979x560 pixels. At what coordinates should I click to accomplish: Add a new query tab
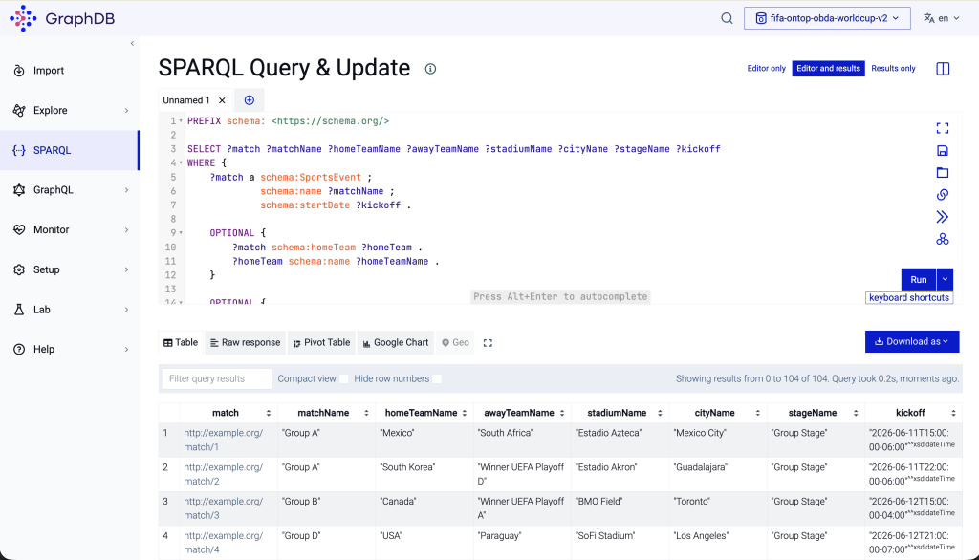pyautogui.click(x=250, y=100)
